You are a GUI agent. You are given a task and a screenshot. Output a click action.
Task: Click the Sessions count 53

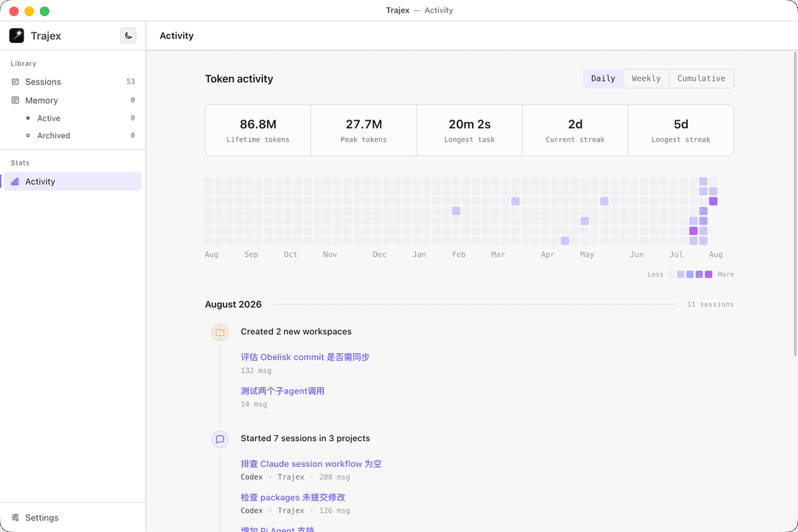[131, 81]
